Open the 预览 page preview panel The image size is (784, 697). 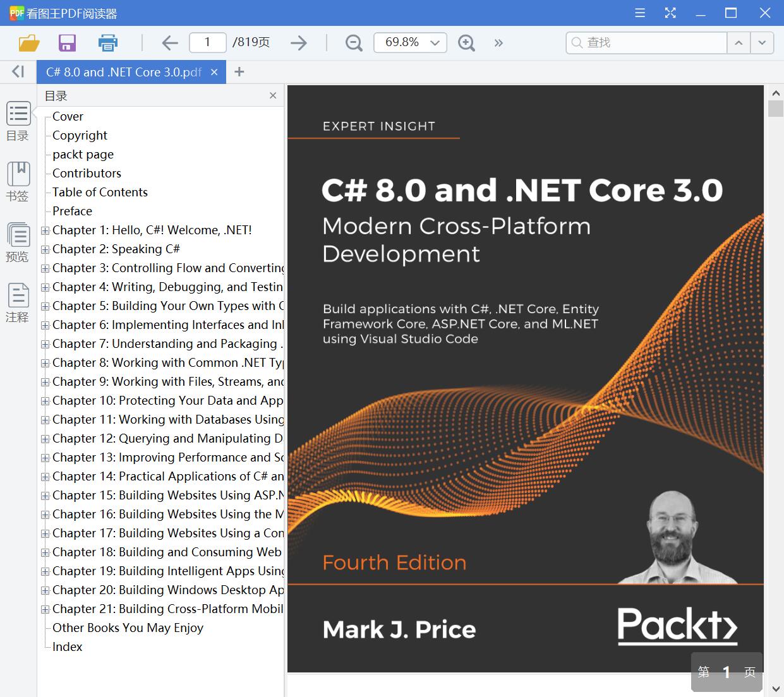tap(18, 242)
